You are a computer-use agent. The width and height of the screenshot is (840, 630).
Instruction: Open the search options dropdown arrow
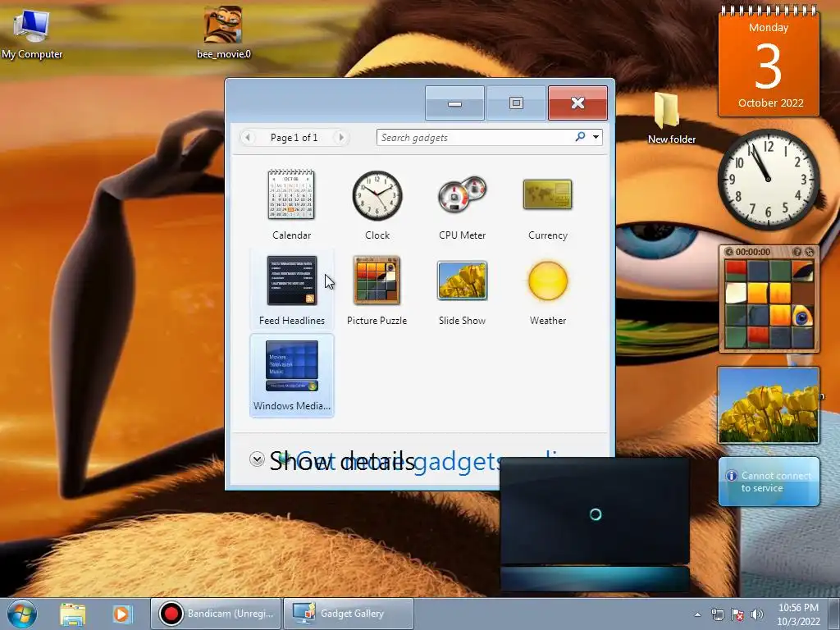[x=596, y=137]
